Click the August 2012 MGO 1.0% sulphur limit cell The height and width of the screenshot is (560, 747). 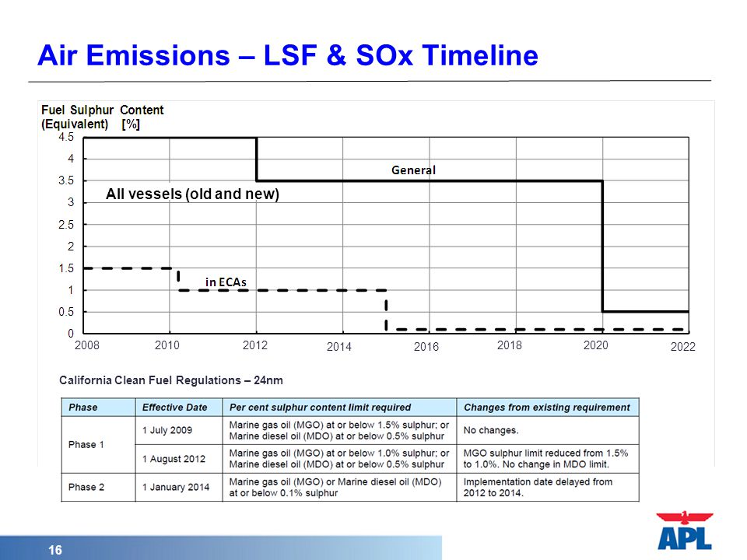[x=339, y=459]
